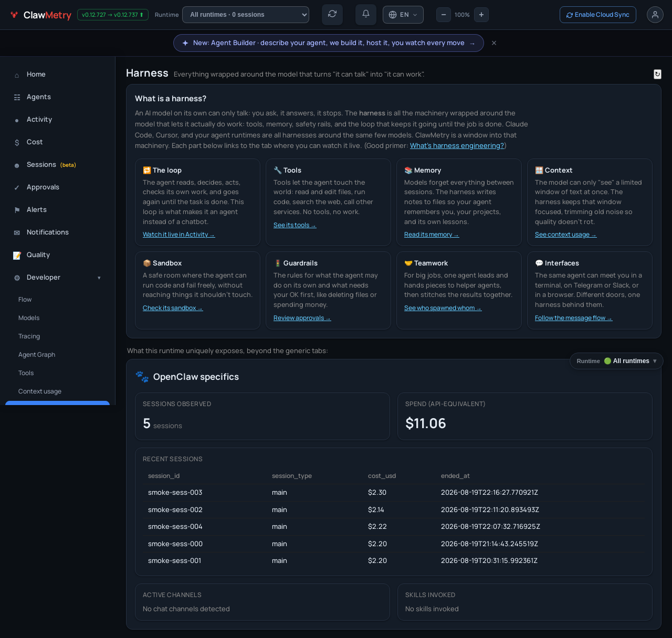672x638 pixels.
Task: Follow the Read its memory link
Action: tap(432, 235)
